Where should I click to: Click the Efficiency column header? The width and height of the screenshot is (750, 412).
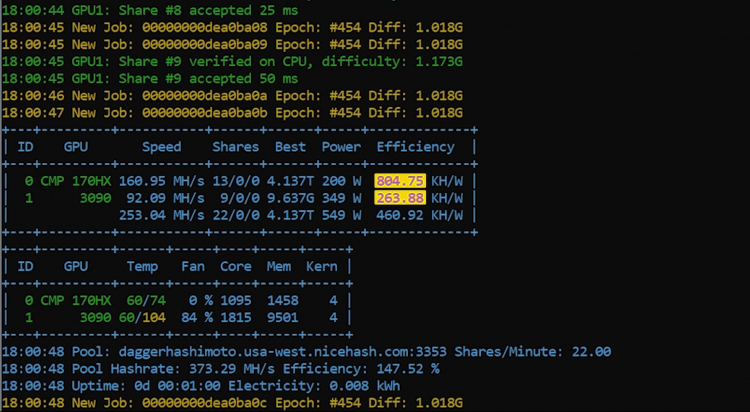[415, 147]
